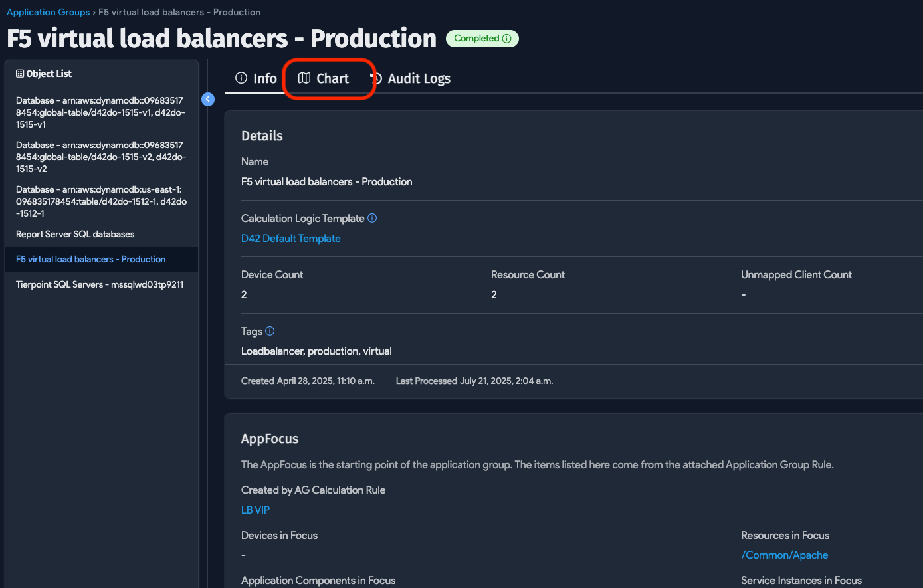
Task: Select the d42do-1515-v1 Database object
Action: (x=100, y=112)
